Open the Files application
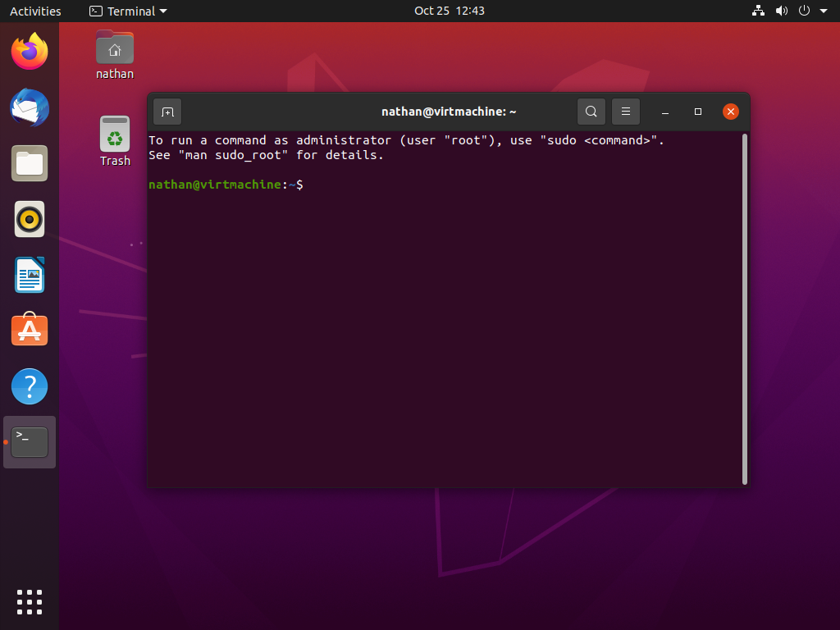 pos(30,163)
